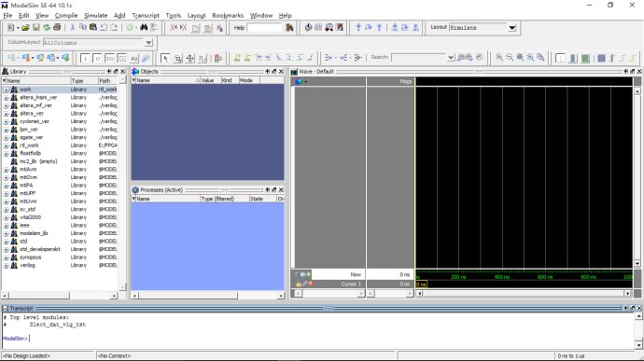The width and height of the screenshot is (644, 361).
Task: Click the Mode column header in Objects
Action: [249, 80]
